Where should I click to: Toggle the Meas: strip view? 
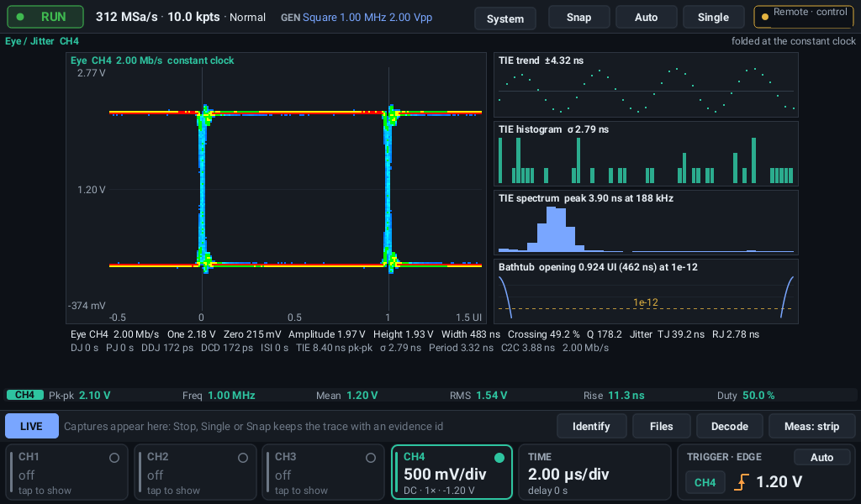tap(811, 426)
